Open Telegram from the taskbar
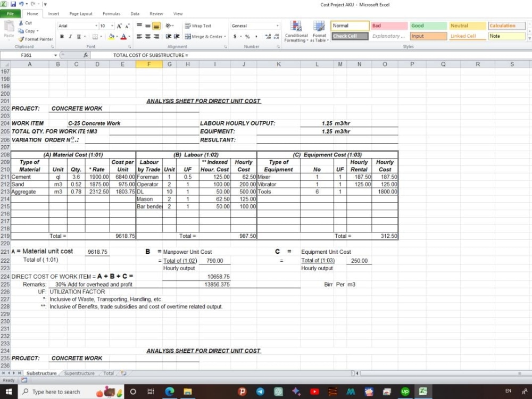 260,392
